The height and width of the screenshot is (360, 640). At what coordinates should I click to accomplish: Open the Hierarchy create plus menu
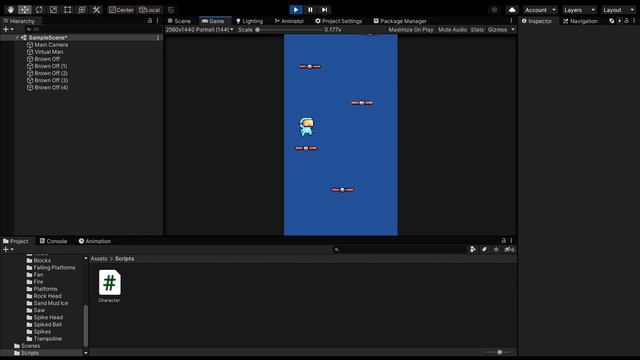click(x=8, y=29)
